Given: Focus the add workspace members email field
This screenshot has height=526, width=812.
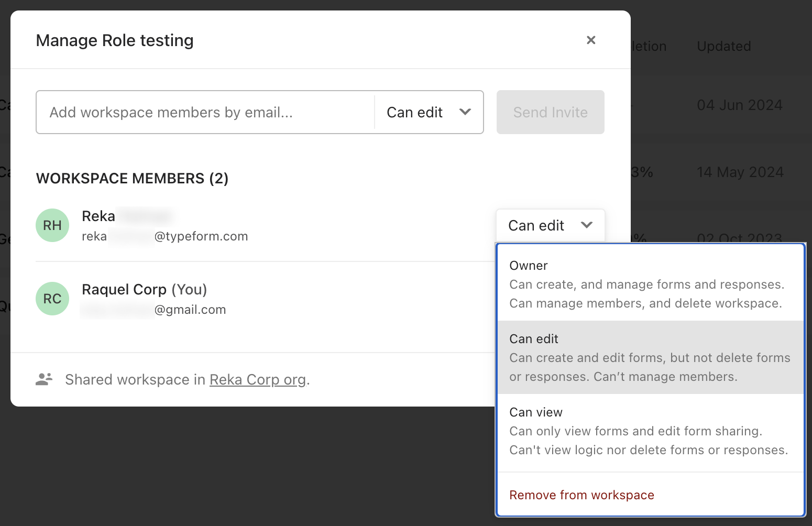Looking at the screenshot, I should [205, 112].
